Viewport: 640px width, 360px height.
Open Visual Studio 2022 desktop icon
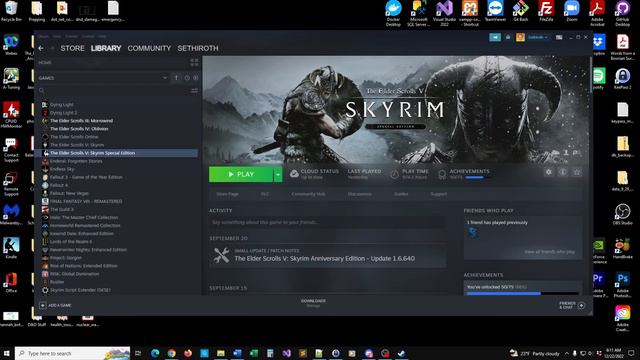click(x=444, y=13)
